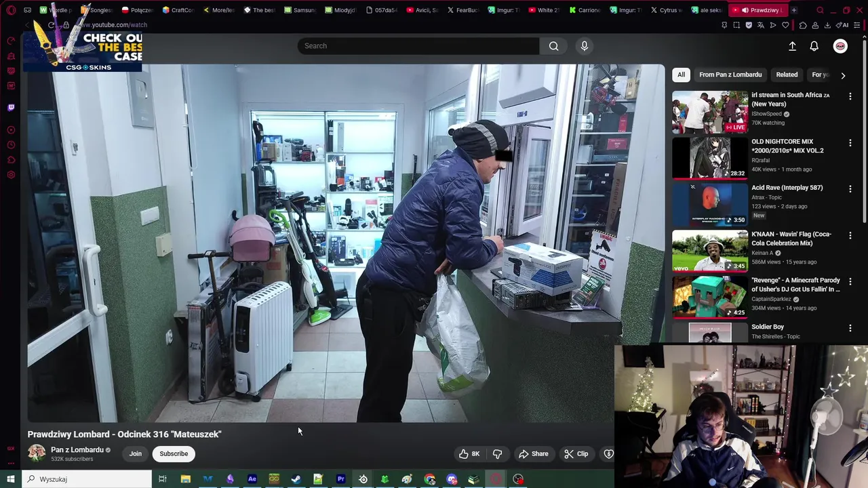Click the YouTube search magnifier button
The image size is (868, 488).
[554, 46]
